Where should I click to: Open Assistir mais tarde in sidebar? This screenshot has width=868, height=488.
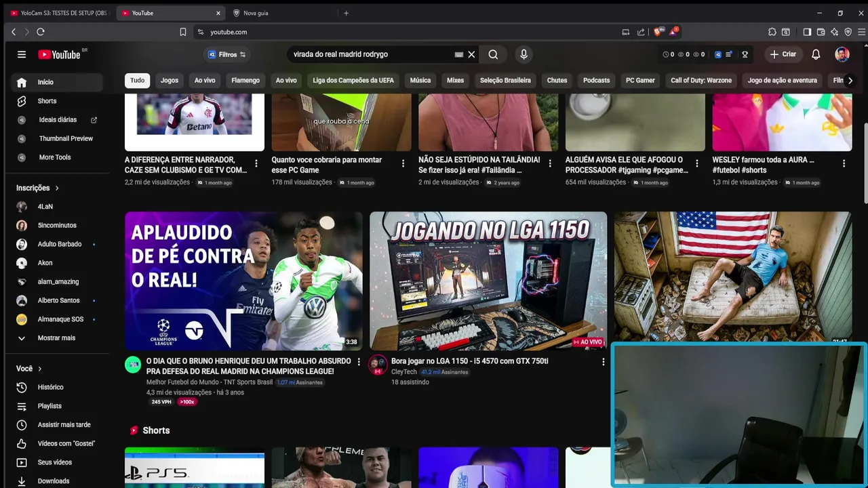(x=57, y=424)
